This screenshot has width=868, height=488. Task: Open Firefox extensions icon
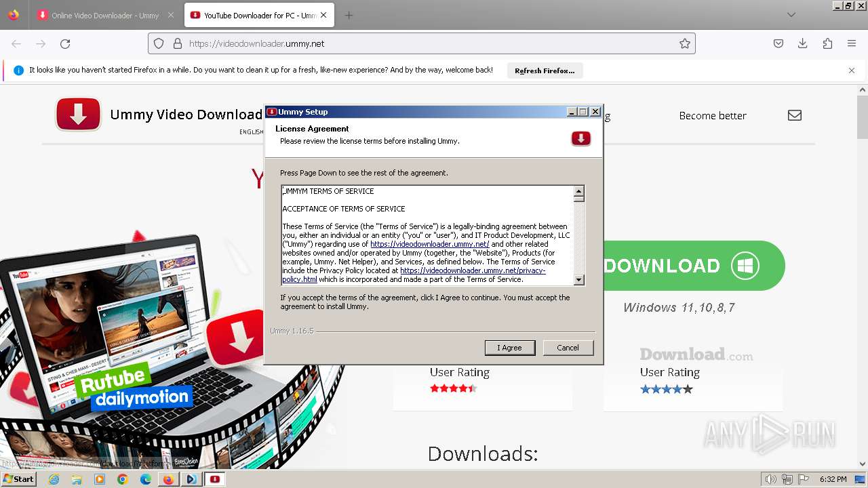(x=827, y=43)
